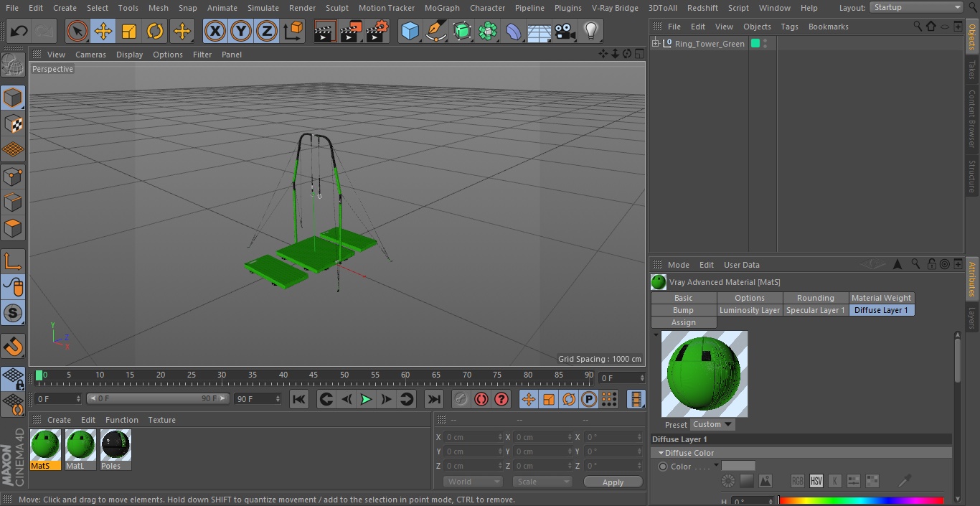Open the Bend deformer icon
Screen dimensions: 980x506
click(514, 32)
